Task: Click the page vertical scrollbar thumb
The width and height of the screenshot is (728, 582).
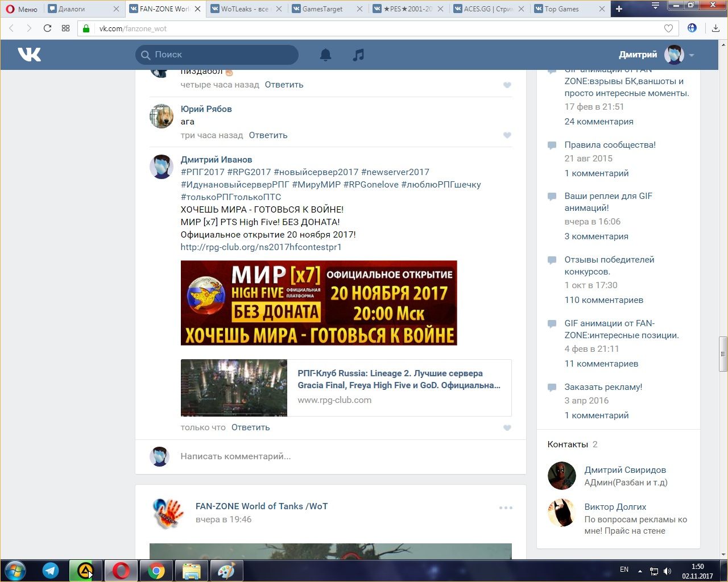Action: click(723, 354)
